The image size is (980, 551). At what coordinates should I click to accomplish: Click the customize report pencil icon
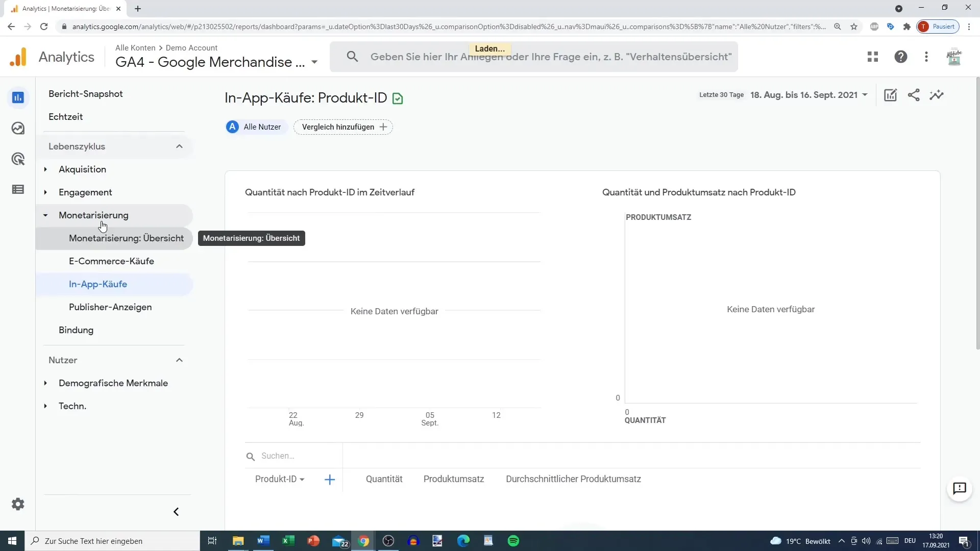click(x=890, y=95)
